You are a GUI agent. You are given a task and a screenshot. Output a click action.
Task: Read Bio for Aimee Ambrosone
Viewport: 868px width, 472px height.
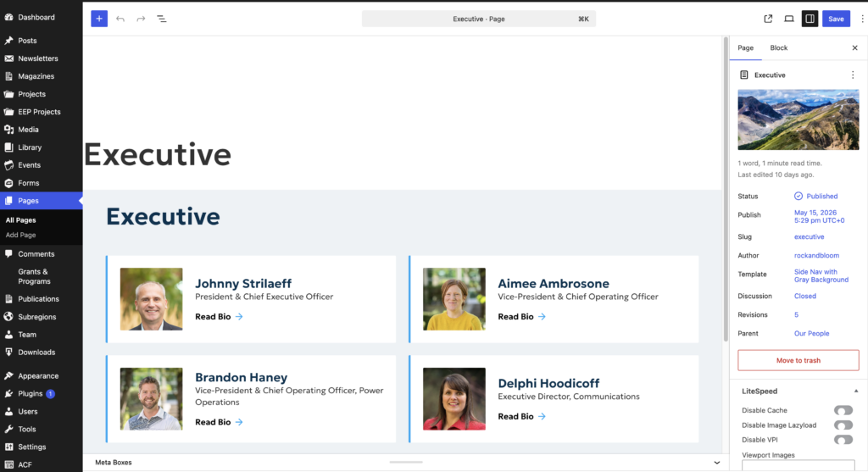point(521,317)
